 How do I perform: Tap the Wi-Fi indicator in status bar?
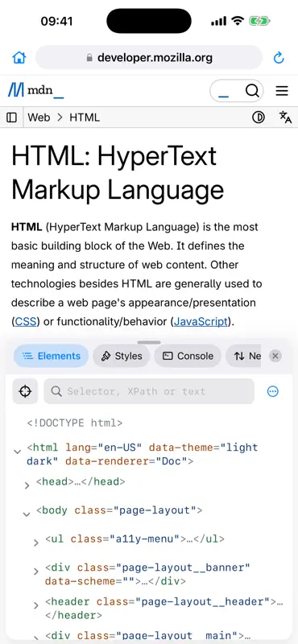click(238, 21)
